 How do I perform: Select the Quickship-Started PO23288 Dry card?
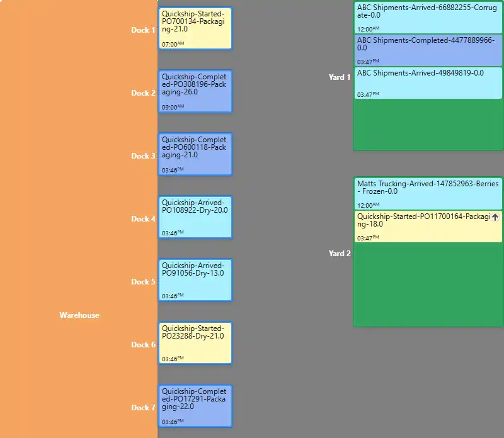click(195, 343)
